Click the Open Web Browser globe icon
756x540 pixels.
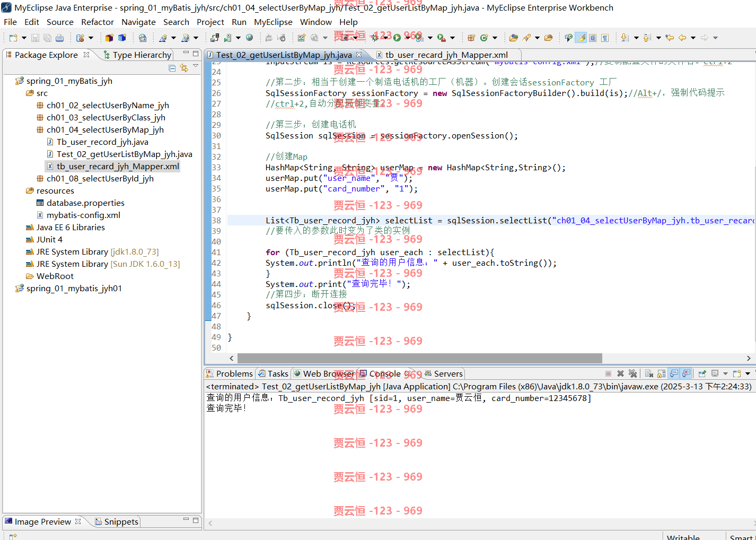[249, 38]
